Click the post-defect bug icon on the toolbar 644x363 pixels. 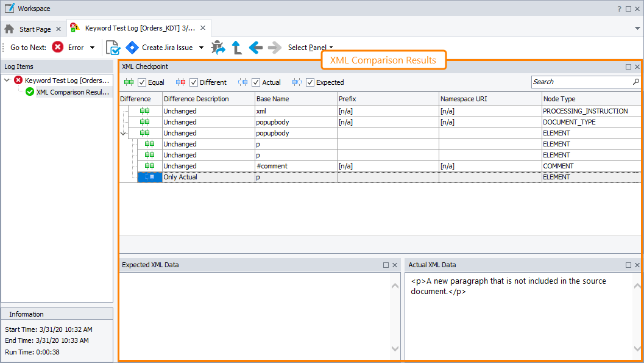[218, 47]
